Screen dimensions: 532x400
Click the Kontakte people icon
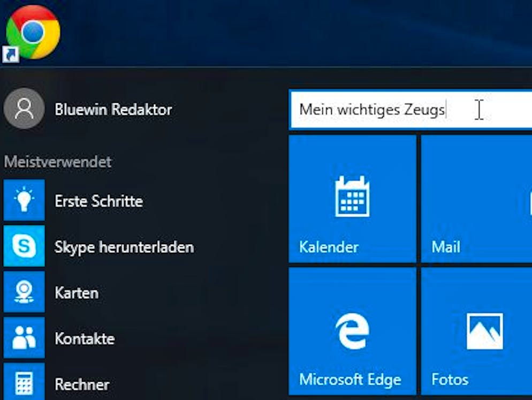tap(24, 337)
